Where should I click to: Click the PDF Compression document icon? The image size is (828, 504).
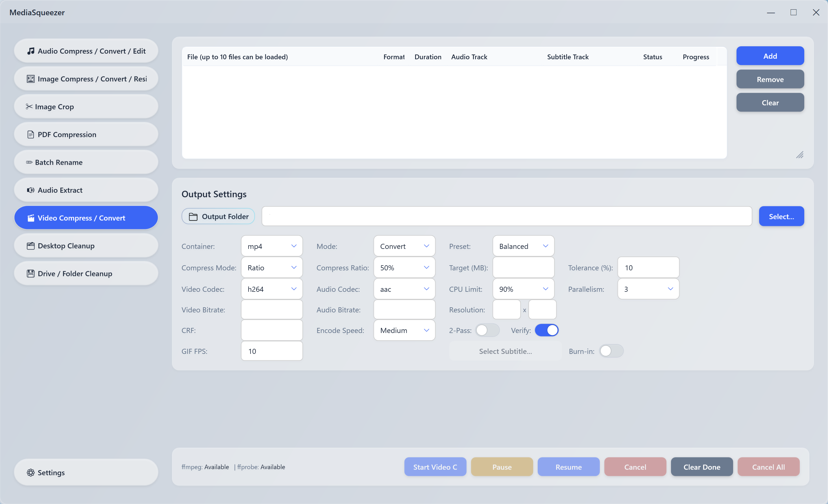[30, 134]
